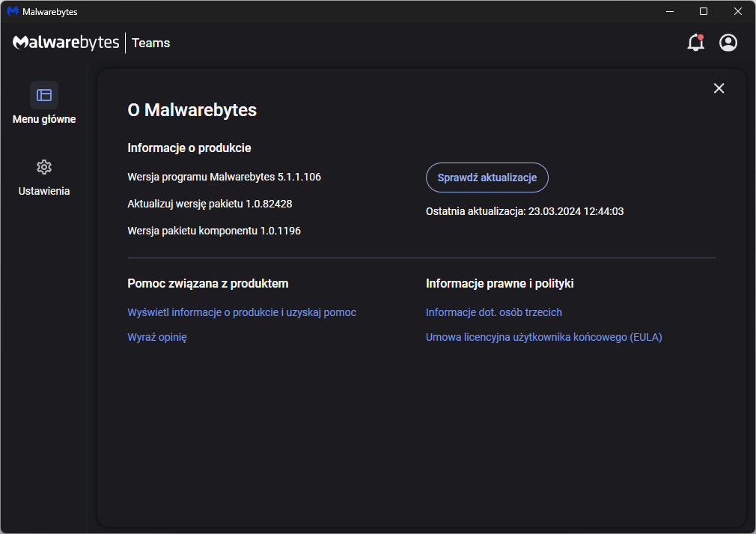Maximize the Malwarebytes window
756x534 pixels.
point(704,11)
